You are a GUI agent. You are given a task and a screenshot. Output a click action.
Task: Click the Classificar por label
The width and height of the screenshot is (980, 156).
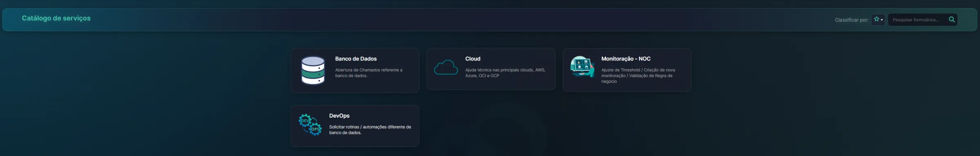[x=852, y=20]
